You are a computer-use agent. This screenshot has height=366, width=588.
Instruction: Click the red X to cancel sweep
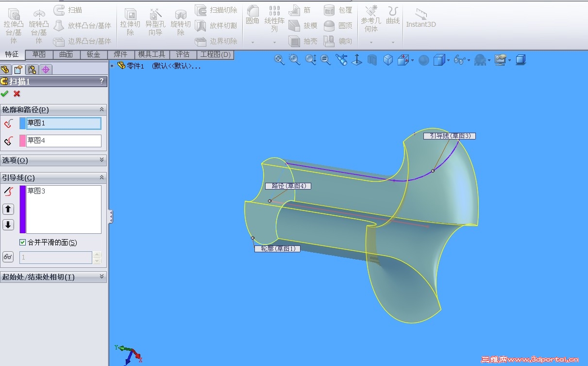[17, 94]
